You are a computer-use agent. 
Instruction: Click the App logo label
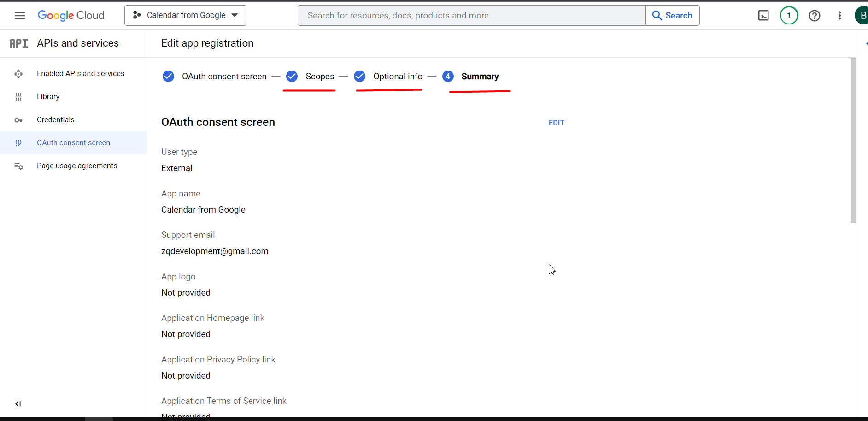(178, 277)
